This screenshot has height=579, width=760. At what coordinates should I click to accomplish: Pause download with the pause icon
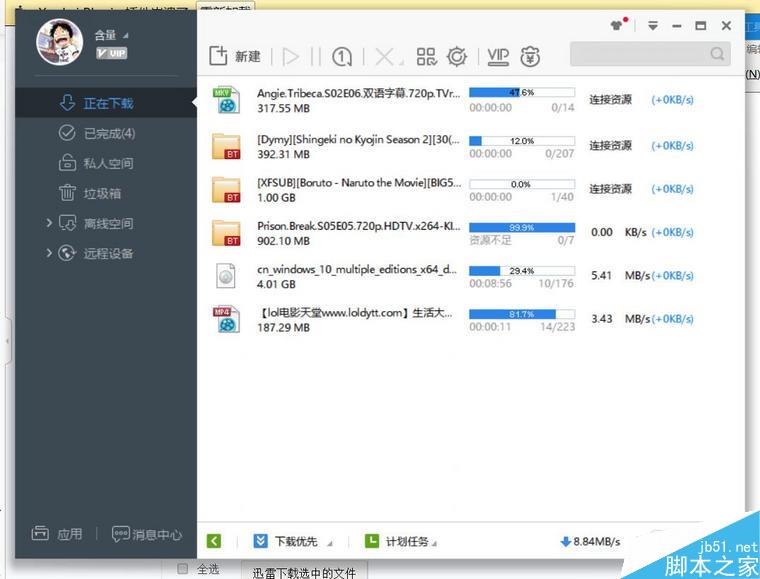tap(316, 57)
